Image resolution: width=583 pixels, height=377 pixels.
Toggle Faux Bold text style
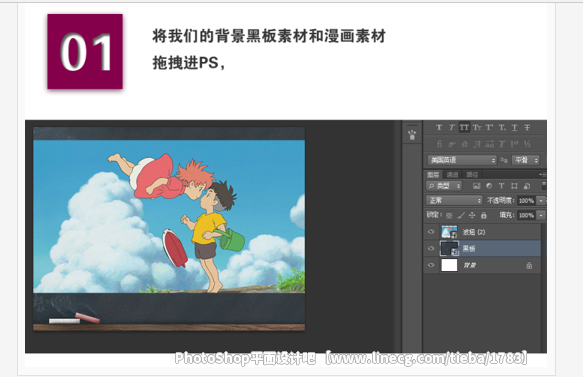click(439, 128)
